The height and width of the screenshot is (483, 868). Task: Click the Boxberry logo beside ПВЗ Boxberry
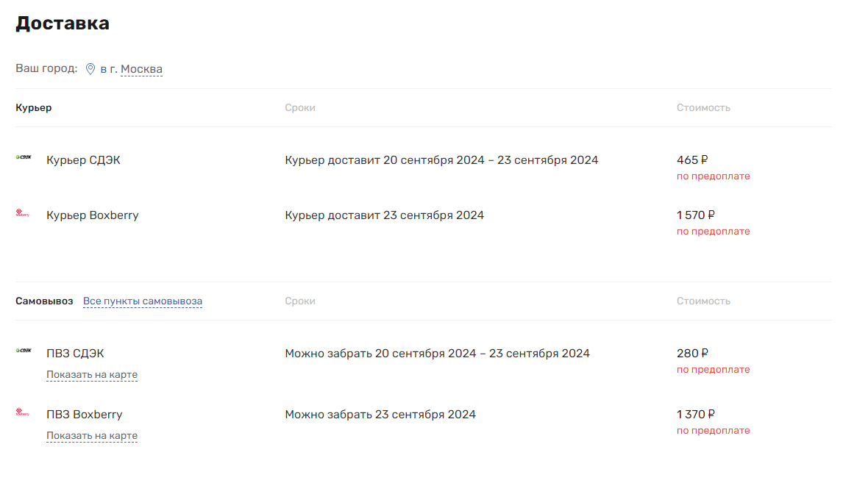coord(22,412)
